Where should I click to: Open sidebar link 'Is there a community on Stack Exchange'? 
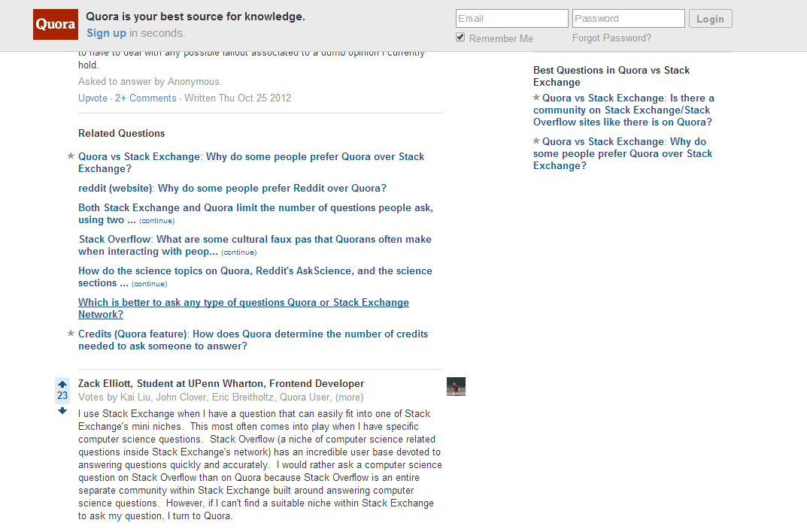point(623,110)
